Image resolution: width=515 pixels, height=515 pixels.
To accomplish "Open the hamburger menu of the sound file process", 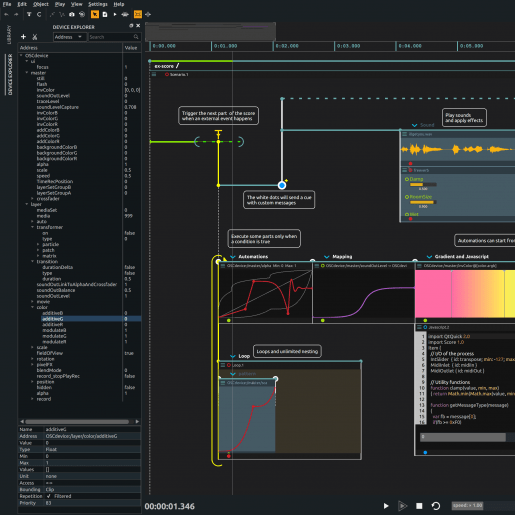I will [404, 134].
